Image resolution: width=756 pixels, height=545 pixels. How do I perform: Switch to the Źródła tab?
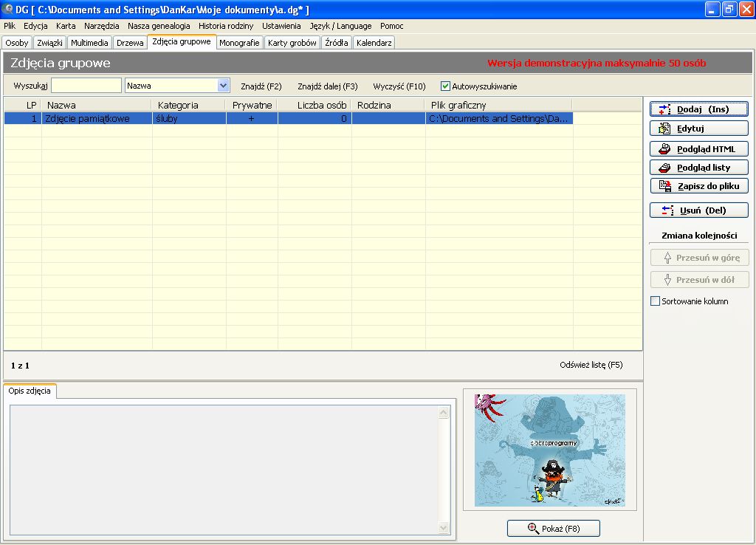coord(337,43)
